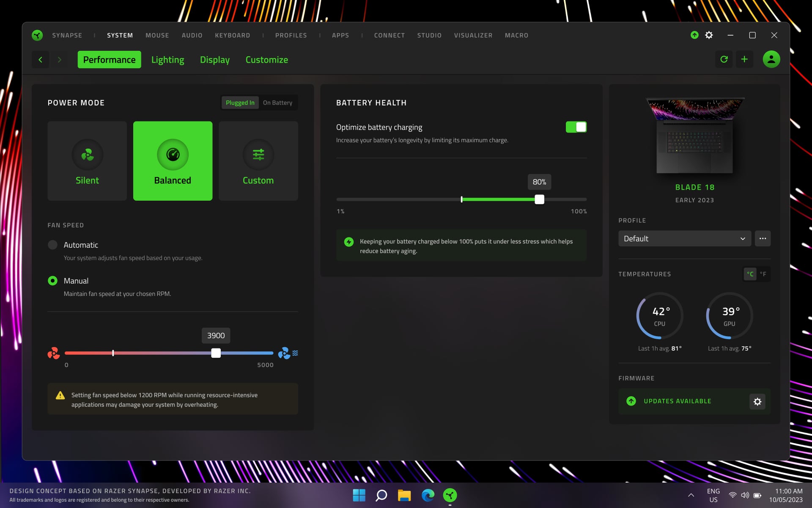The image size is (812, 508).
Task: Click the green update arrow icon in title bar
Action: (x=694, y=35)
